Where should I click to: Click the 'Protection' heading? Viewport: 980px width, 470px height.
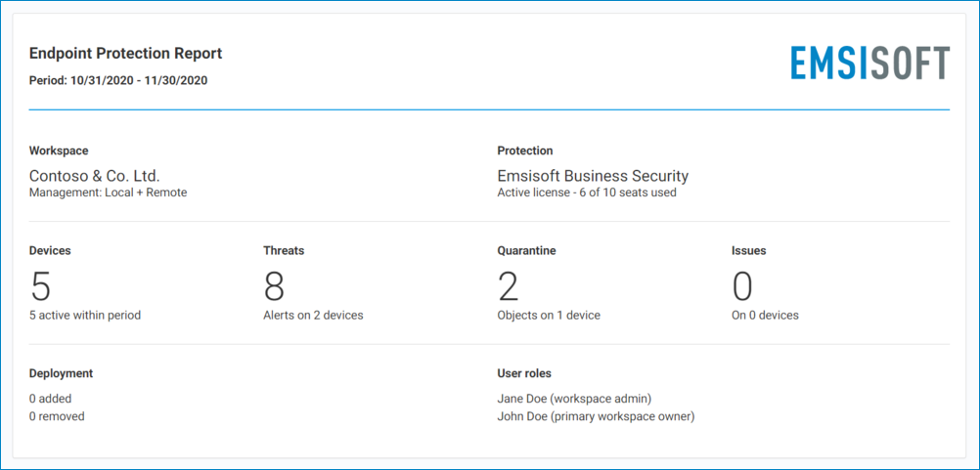tap(525, 151)
